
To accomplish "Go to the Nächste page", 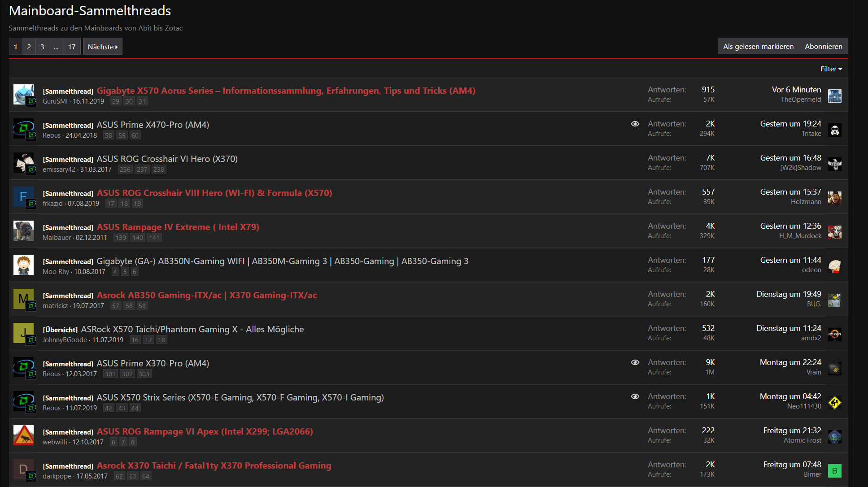I will pos(102,47).
